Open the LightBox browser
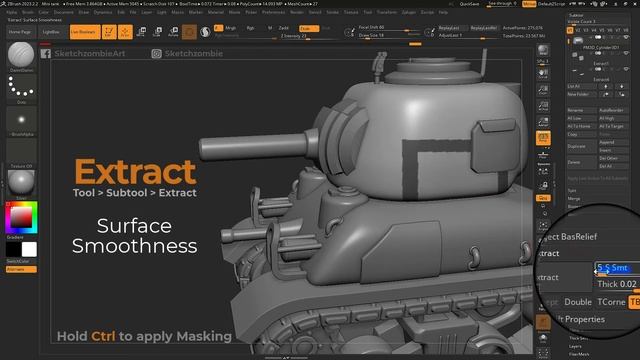The width and height of the screenshot is (640, 360). click(51, 32)
